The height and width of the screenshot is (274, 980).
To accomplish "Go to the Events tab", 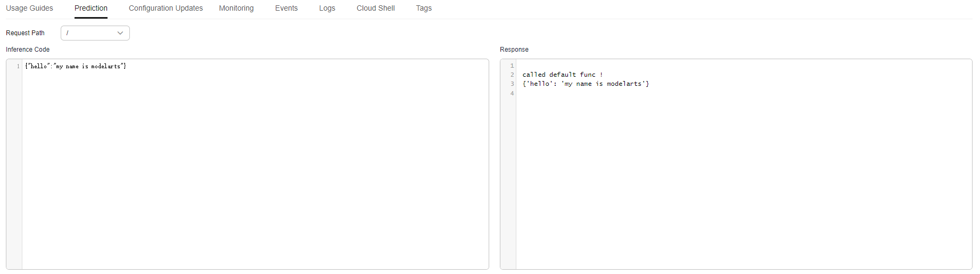I will coord(286,8).
